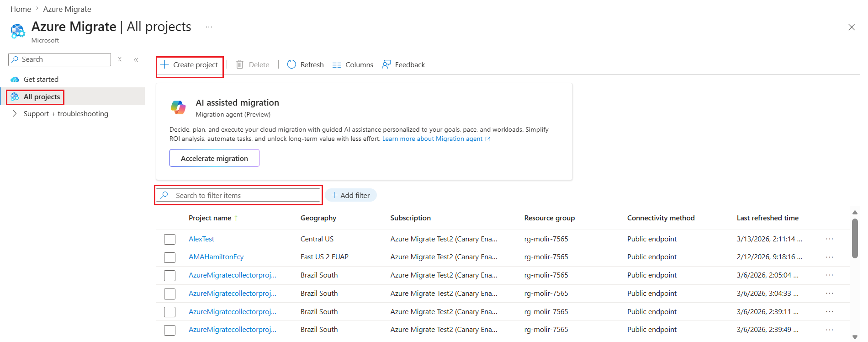Open the AzureMigratecollectorproj link refreshed at 2:05:04

point(233,275)
